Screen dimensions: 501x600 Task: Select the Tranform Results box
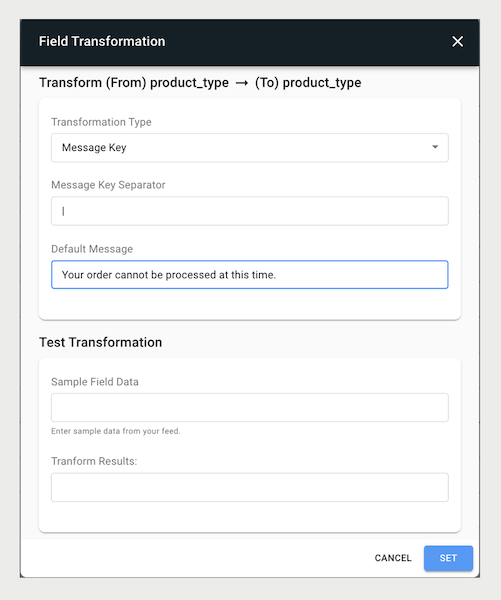pos(250,487)
